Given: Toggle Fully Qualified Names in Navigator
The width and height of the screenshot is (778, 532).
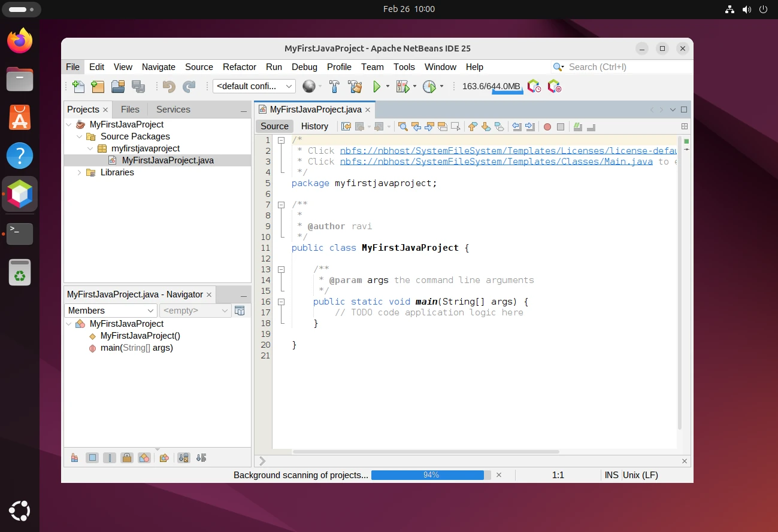Looking at the screenshot, I should click(164, 458).
